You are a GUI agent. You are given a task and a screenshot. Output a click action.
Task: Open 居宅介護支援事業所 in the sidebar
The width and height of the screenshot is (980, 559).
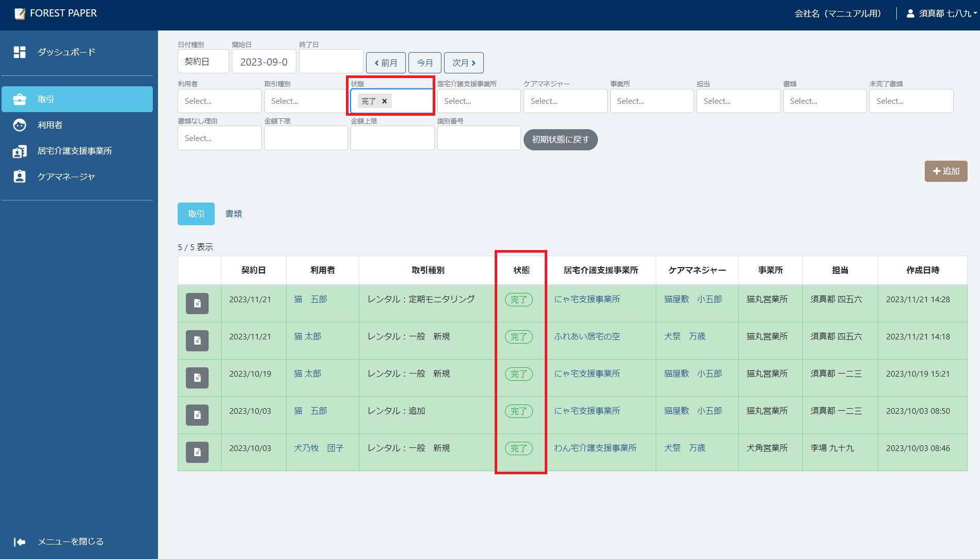74,151
